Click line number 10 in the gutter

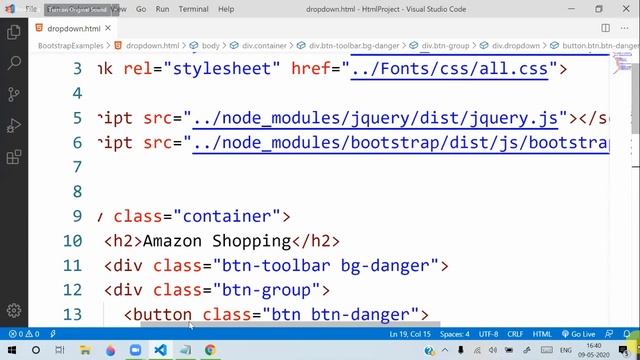coord(72,241)
